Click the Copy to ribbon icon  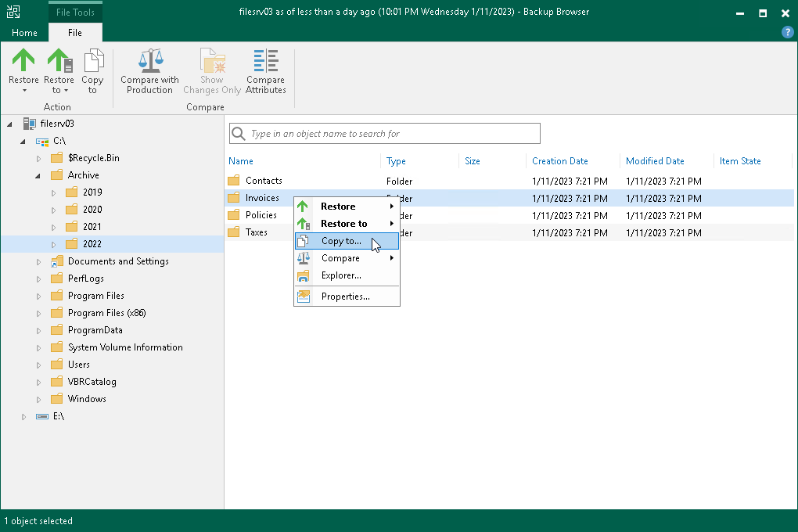click(x=92, y=61)
